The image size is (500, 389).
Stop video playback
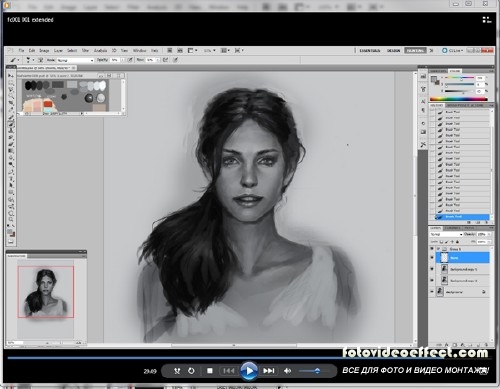point(210,371)
